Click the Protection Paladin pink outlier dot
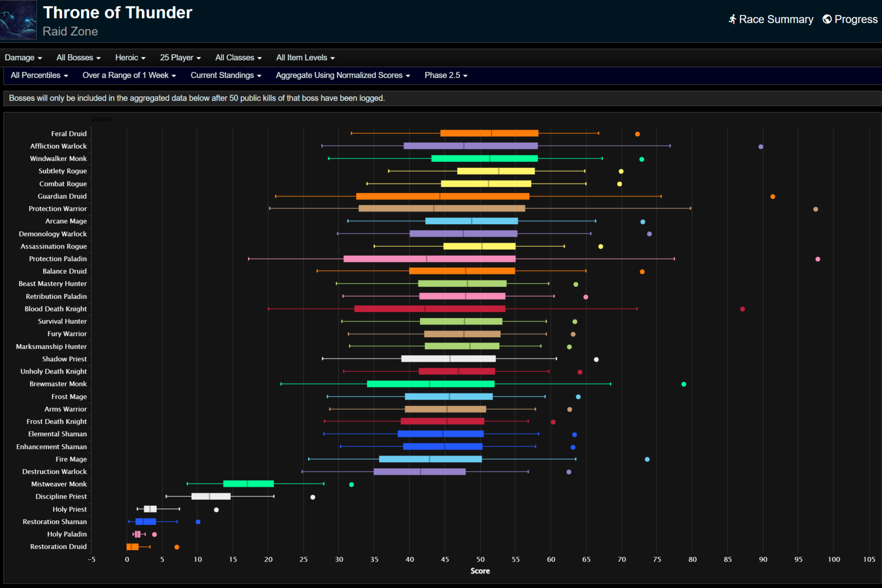Image resolution: width=882 pixels, height=588 pixels. pos(817,259)
